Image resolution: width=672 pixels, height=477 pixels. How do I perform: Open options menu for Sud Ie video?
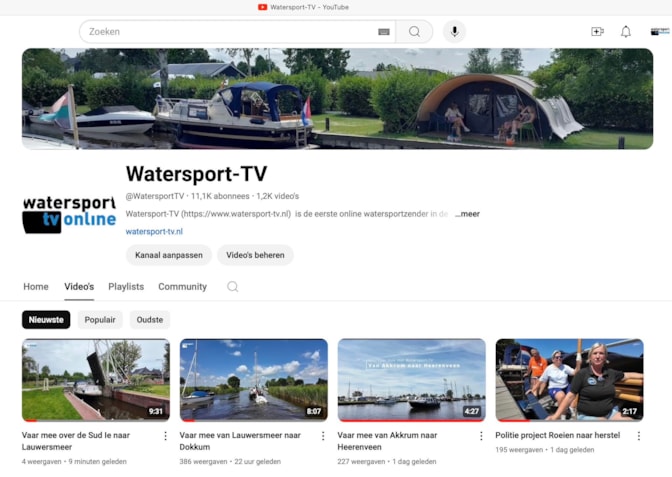click(165, 436)
